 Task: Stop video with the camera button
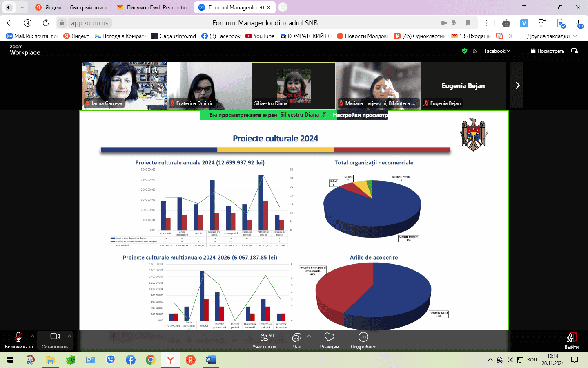pos(55,337)
